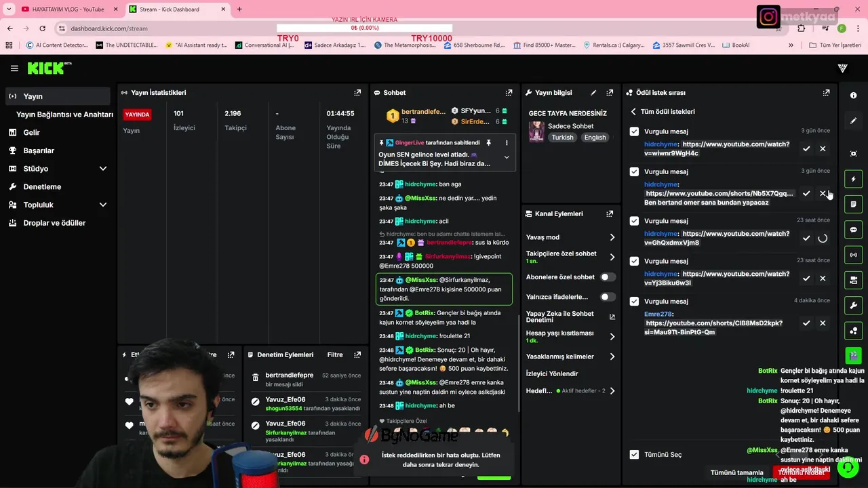Viewport: 868px width, 488px height.
Task: Pop out the Kanal Eylemleri panel
Action: point(610,213)
